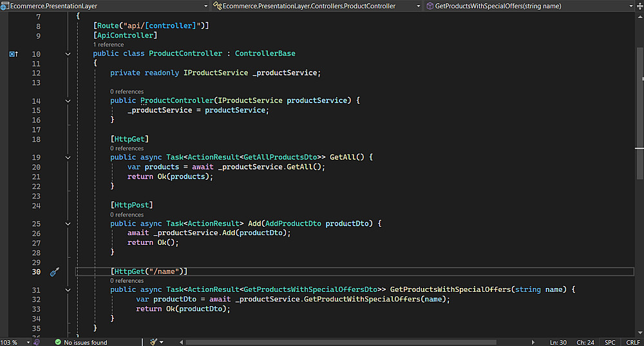Click the CRLF line ending indicator
Viewport: 644px width, 346px height.
coord(633,342)
